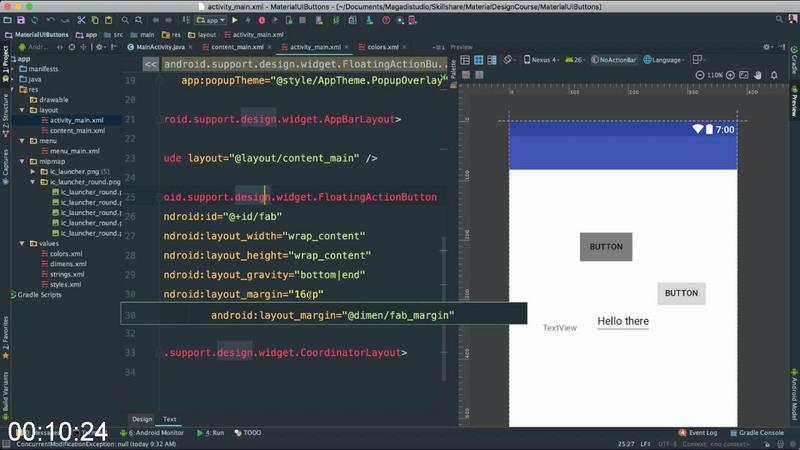
Task: Click the preview notifications bell icon
Action: point(774,75)
